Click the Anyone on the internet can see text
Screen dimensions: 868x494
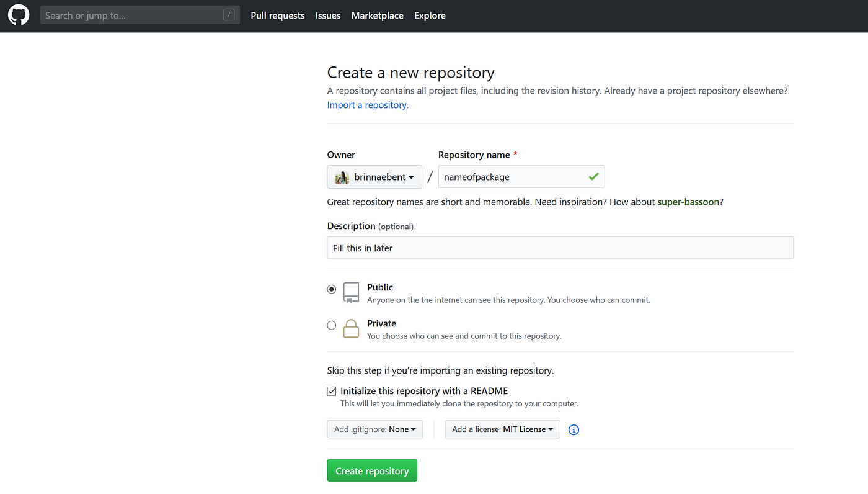508,300
